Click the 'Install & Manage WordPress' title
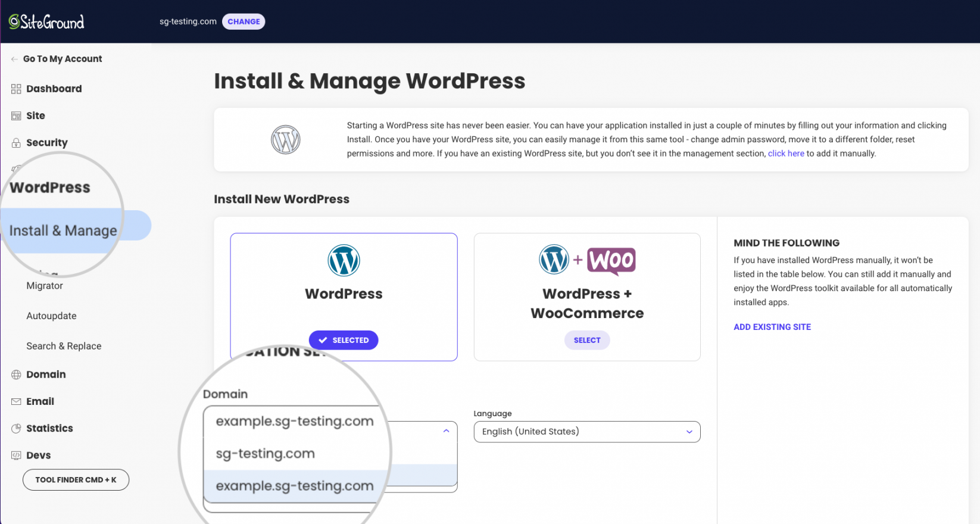The width and height of the screenshot is (980, 524). point(370,81)
